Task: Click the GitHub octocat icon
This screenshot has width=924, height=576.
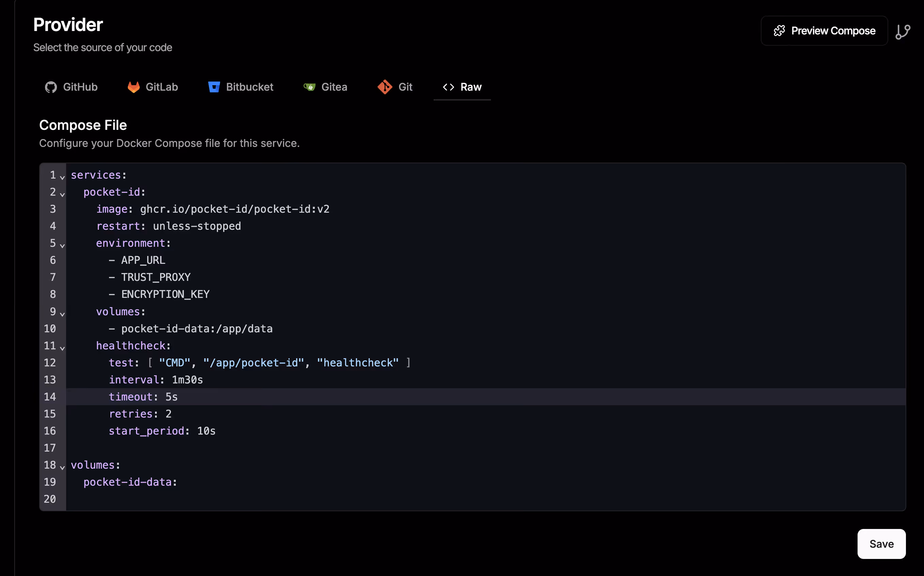Action: pos(51,87)
